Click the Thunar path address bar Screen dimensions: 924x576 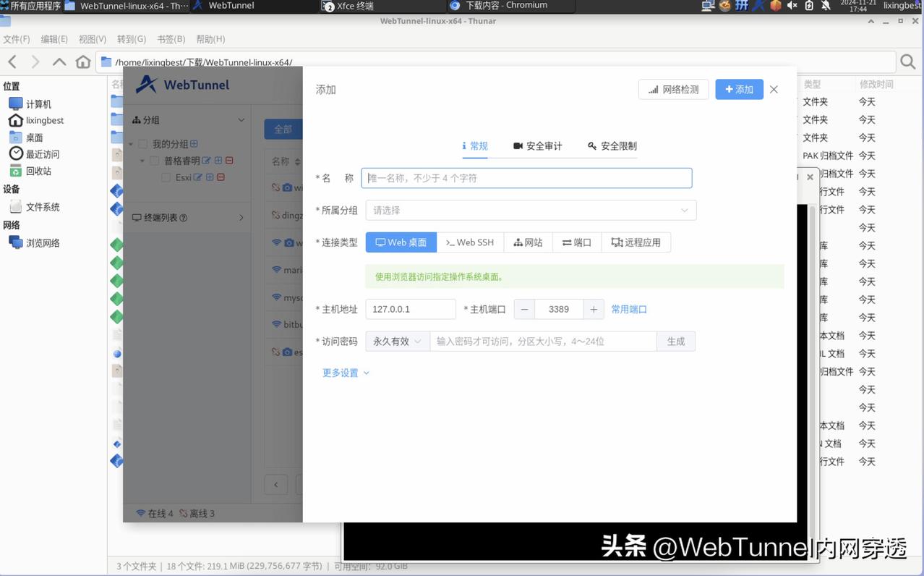click(x=495, y=62)
